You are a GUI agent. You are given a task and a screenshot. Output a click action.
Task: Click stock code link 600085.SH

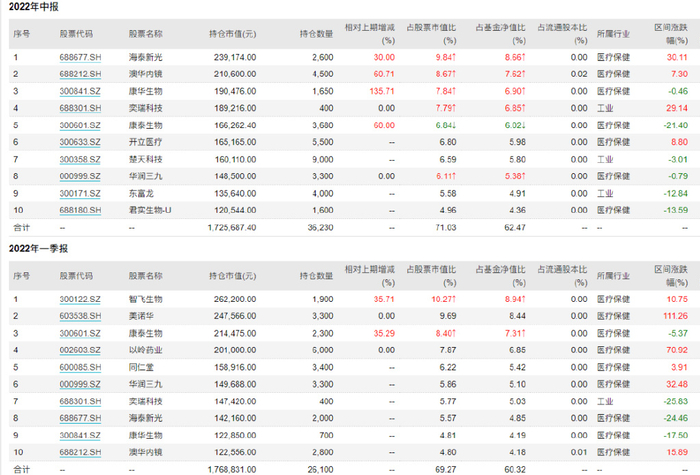80,367
